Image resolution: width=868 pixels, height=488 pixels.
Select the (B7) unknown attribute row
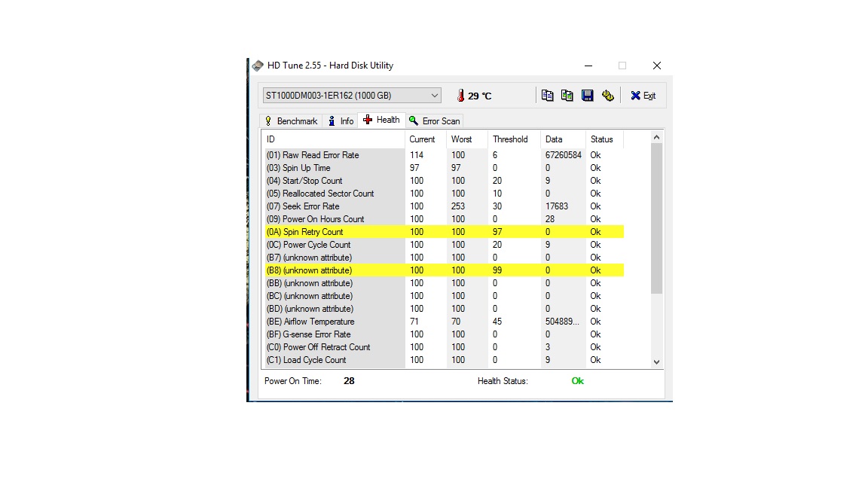pos(443,258)
